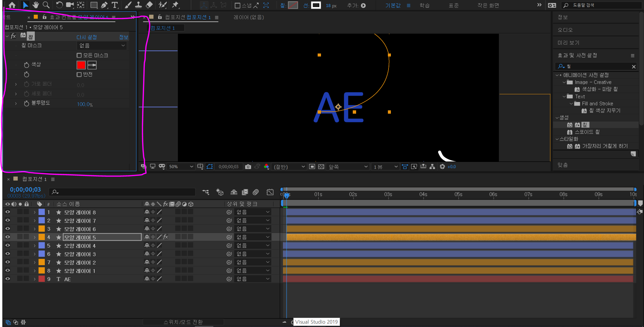Screen dimensions: 644x327
Task: Toggle the transparency grid icon in the viewer
Action: 321,167
